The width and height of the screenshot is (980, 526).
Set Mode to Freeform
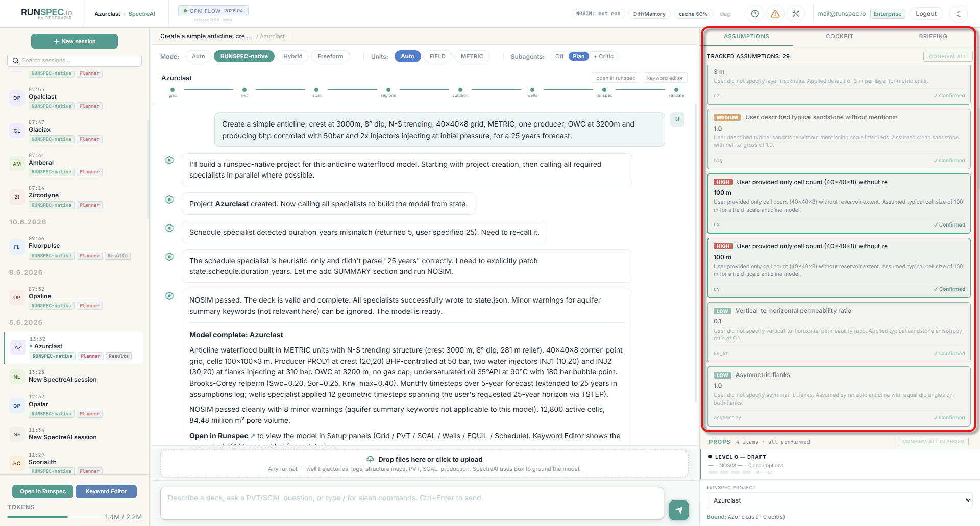coord(330,56)
